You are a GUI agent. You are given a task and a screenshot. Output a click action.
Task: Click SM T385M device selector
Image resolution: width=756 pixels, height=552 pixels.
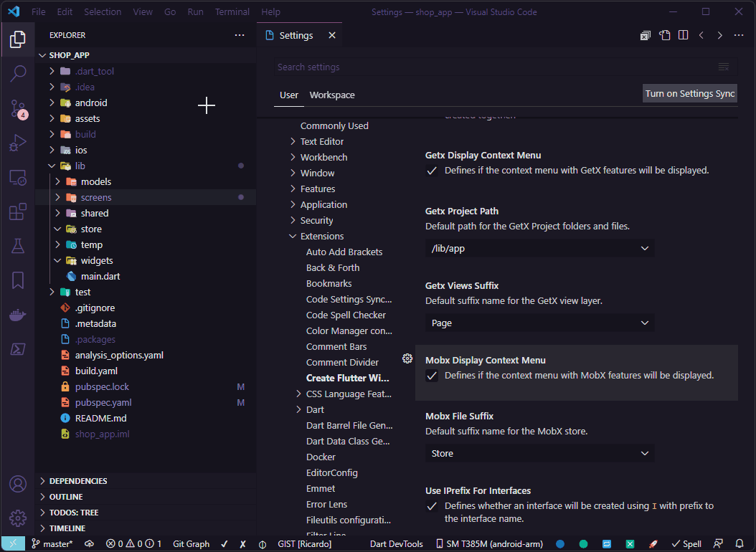tap(489, 544)
